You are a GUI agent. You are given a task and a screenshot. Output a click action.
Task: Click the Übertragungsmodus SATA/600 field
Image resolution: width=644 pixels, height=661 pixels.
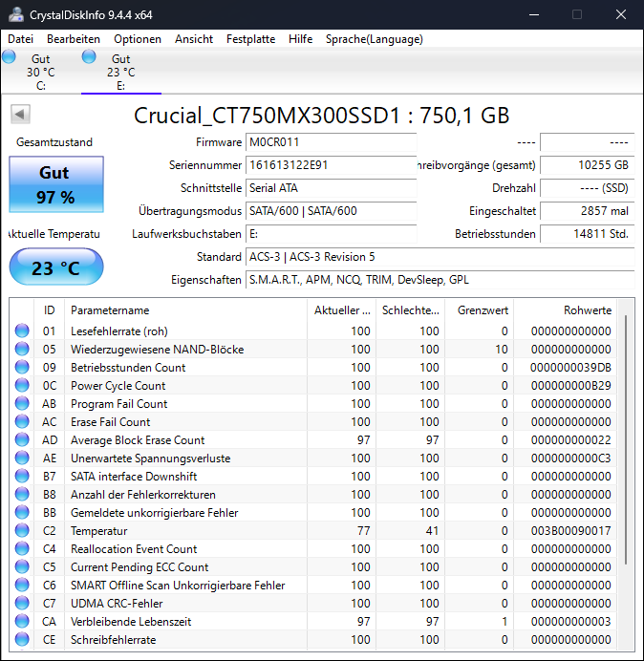click(x=331, y=211)
